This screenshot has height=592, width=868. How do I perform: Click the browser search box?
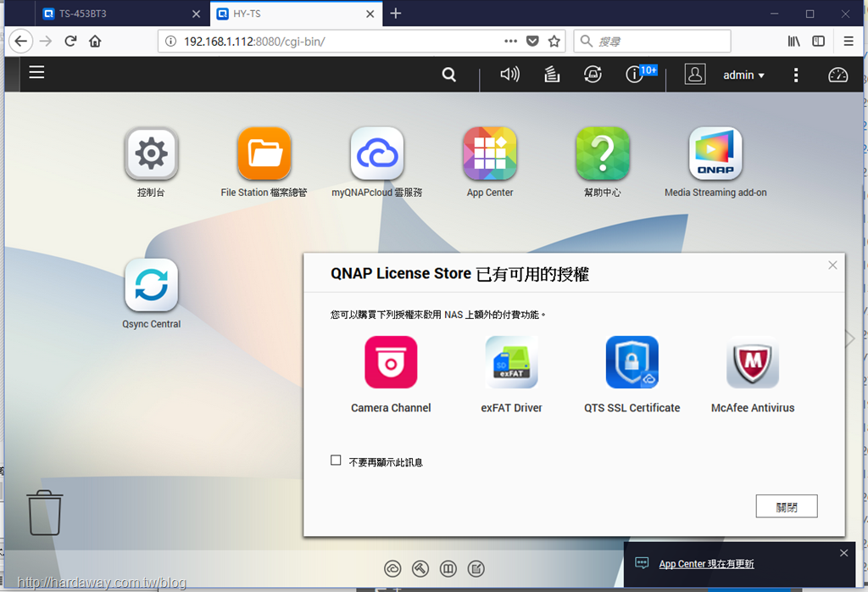[x=652, y=42]
